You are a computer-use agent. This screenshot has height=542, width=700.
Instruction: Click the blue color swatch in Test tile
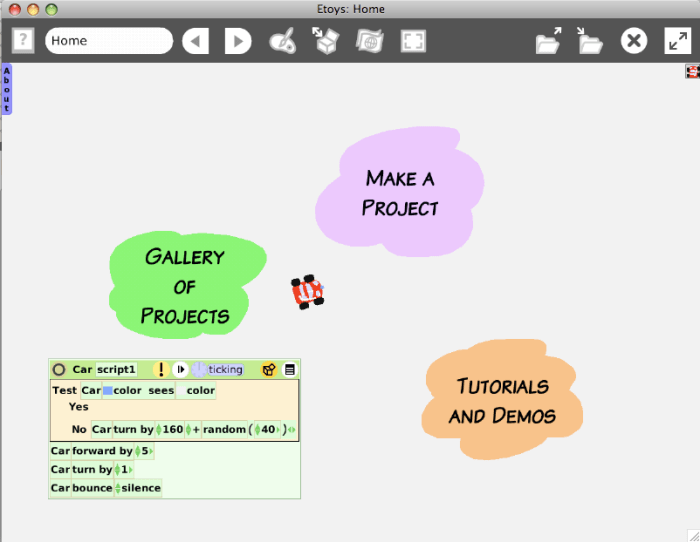107,391
